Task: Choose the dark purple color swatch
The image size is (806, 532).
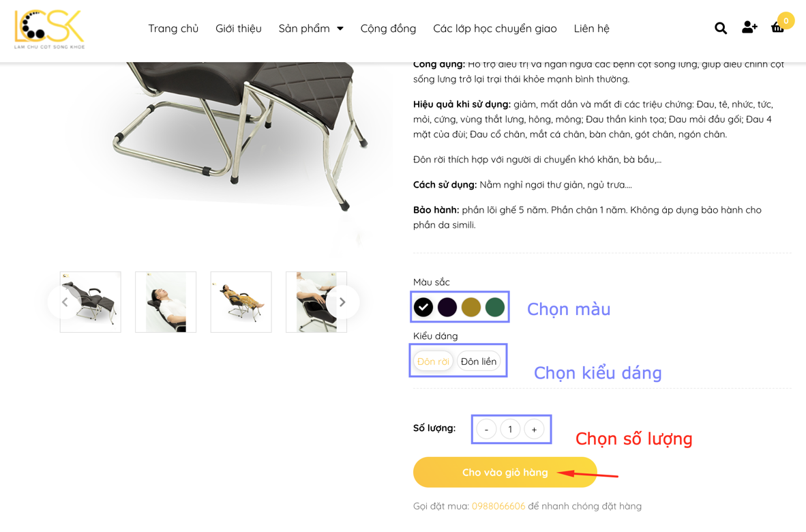Action: click(447, 308)
